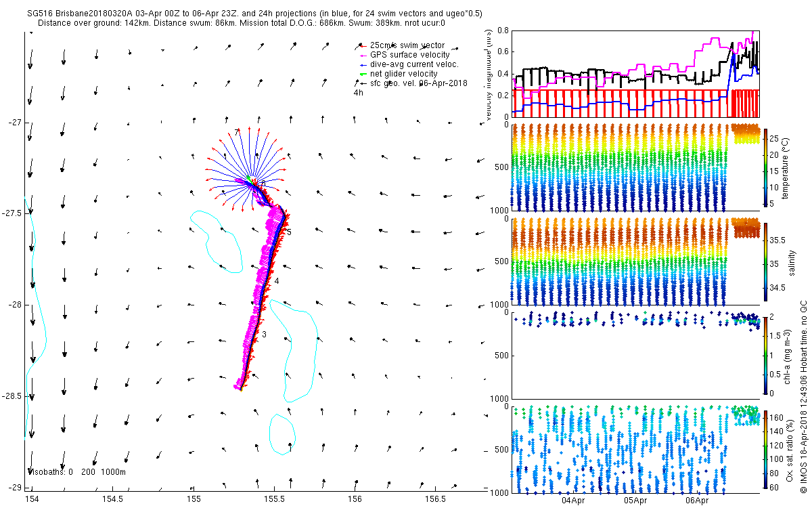Screen dimensions: 812x508
Task: Click the magenta GPS surface velocity legend marker
Action: pos(363,54)
